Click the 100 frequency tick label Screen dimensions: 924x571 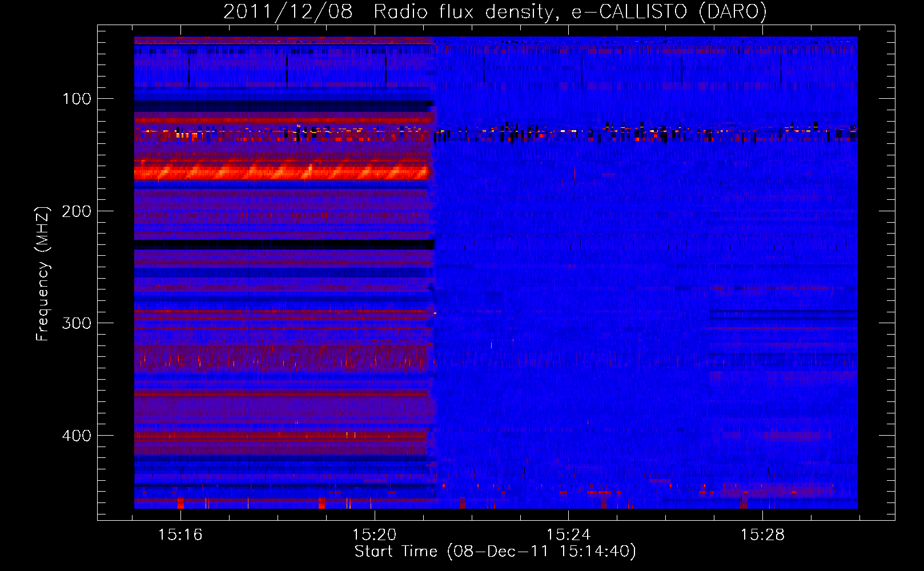point(77,99)
